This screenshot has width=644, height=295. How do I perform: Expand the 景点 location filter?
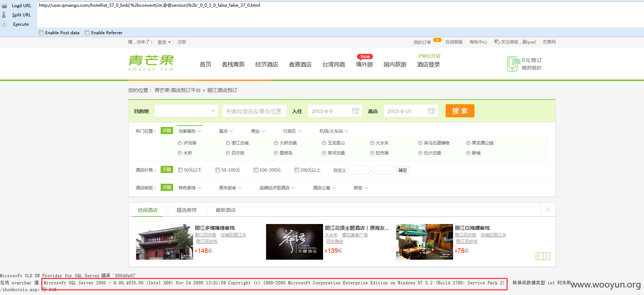click(x=226, y=131)
